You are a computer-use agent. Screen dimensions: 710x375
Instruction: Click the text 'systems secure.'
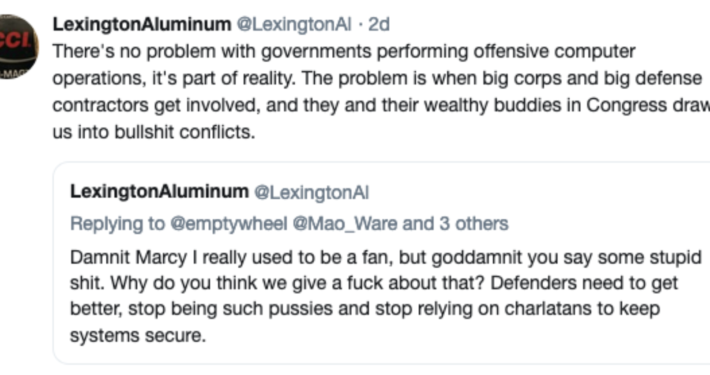[138, 336]
